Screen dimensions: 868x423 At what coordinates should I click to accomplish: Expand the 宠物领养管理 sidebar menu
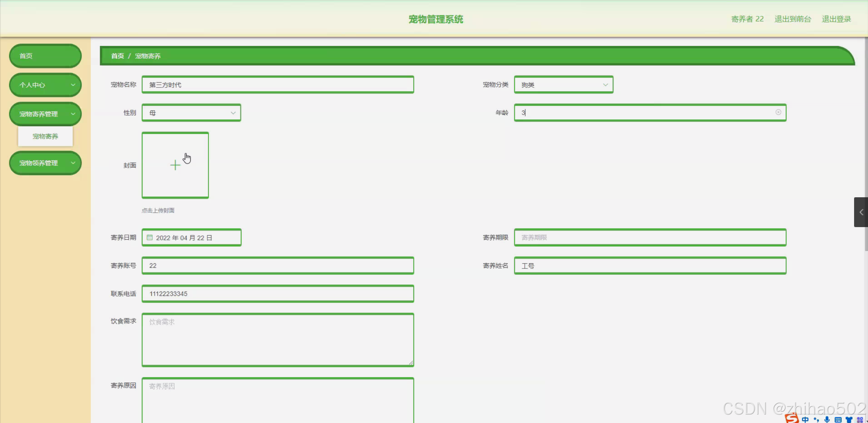[45, 163]
